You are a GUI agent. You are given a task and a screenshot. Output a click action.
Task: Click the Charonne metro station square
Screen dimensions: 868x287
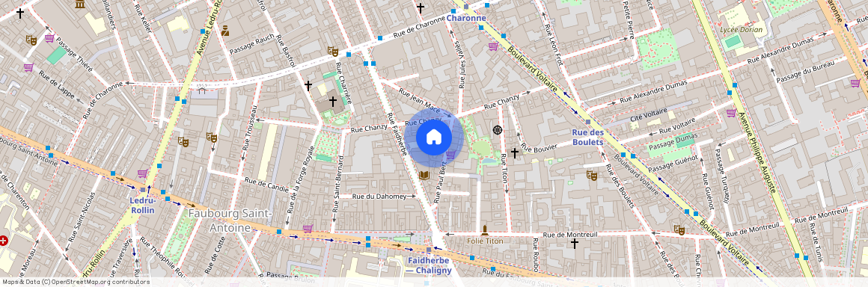point(466,7)
